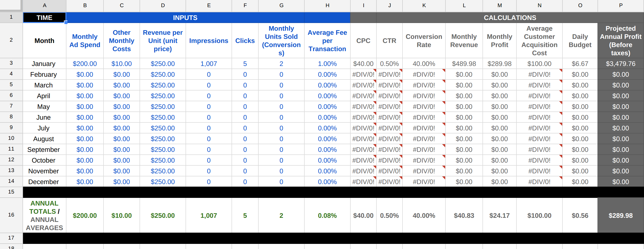This screenshot has height=249, width=644.
Task: Click the gray CALCULATIONS header band
Action: click(510, 18)
